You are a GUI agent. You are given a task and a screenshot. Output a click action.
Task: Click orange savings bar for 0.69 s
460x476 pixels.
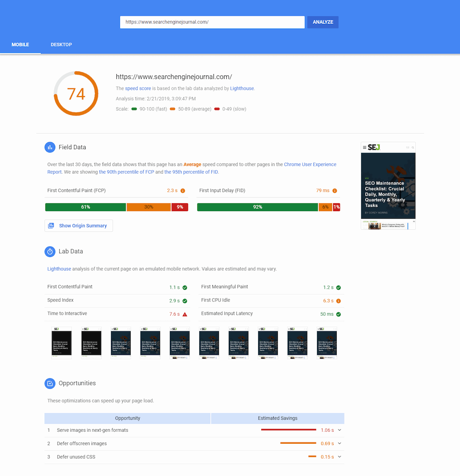coord(298,443)
